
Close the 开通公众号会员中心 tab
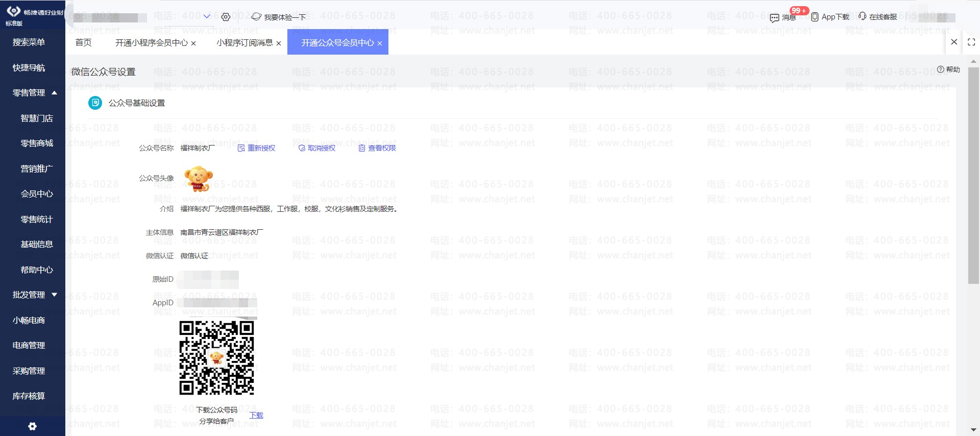click(x=380, y=43)
